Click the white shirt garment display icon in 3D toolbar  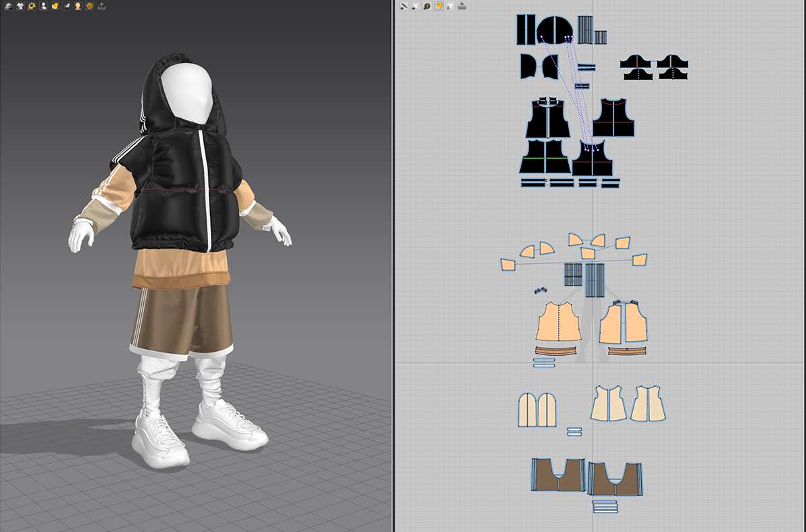coord(20,6)
